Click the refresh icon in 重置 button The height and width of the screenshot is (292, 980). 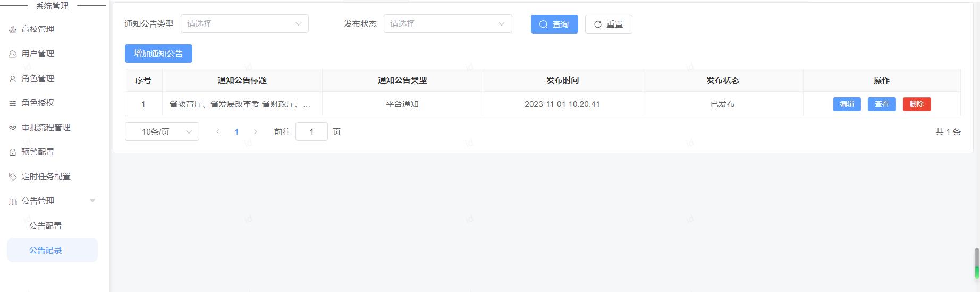pos(598,24)
